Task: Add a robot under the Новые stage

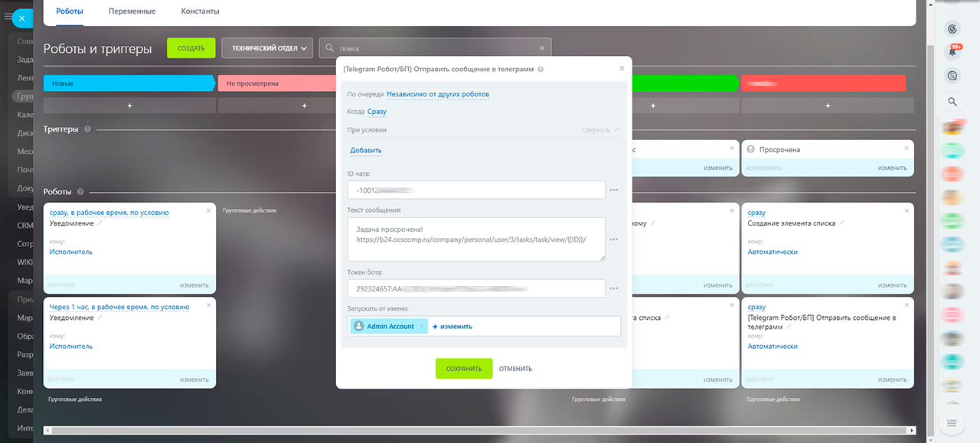Action: 129,106
